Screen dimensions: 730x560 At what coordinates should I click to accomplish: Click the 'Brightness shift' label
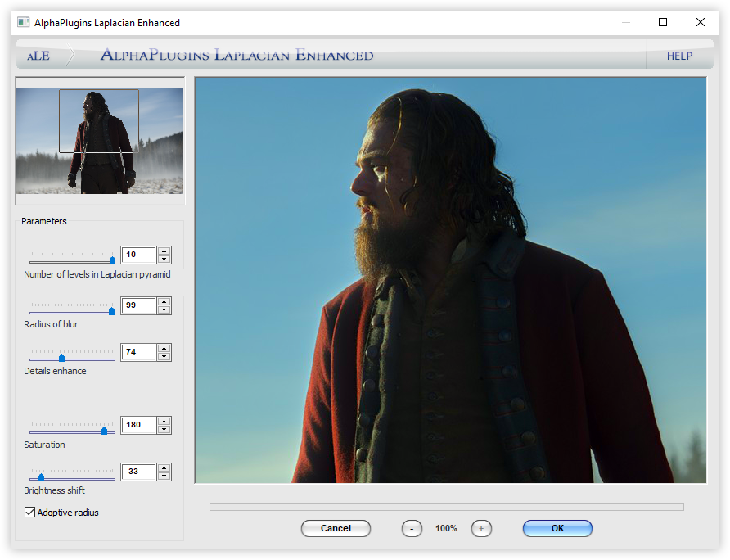[55, 490]
